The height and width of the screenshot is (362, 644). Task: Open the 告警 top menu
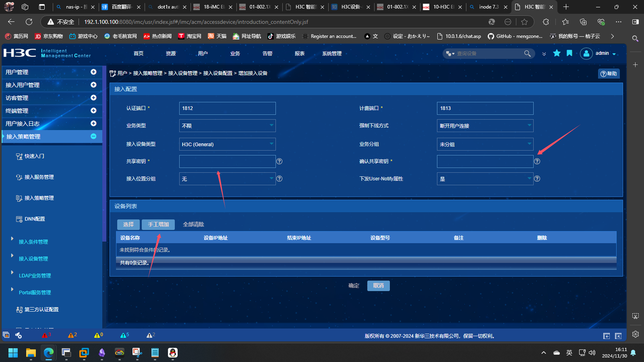coord(267,54)
